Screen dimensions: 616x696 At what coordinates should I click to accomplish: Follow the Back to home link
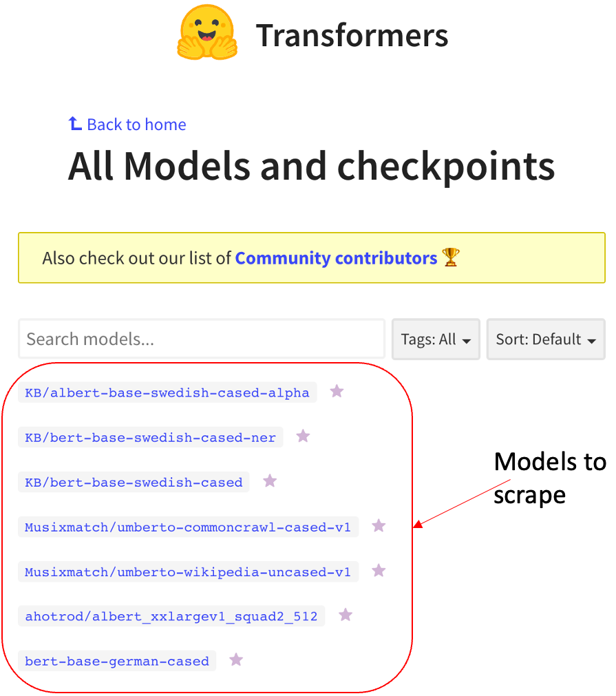136,125
